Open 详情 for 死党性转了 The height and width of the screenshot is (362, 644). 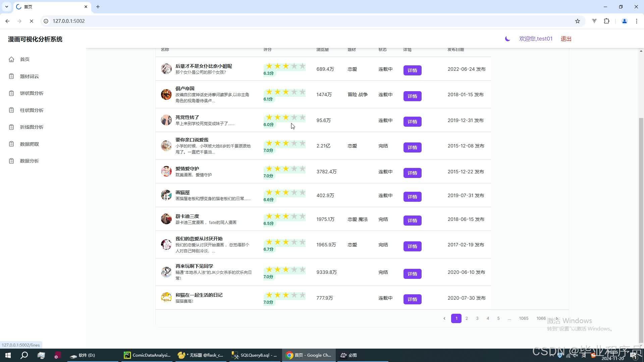pos(412,122)
